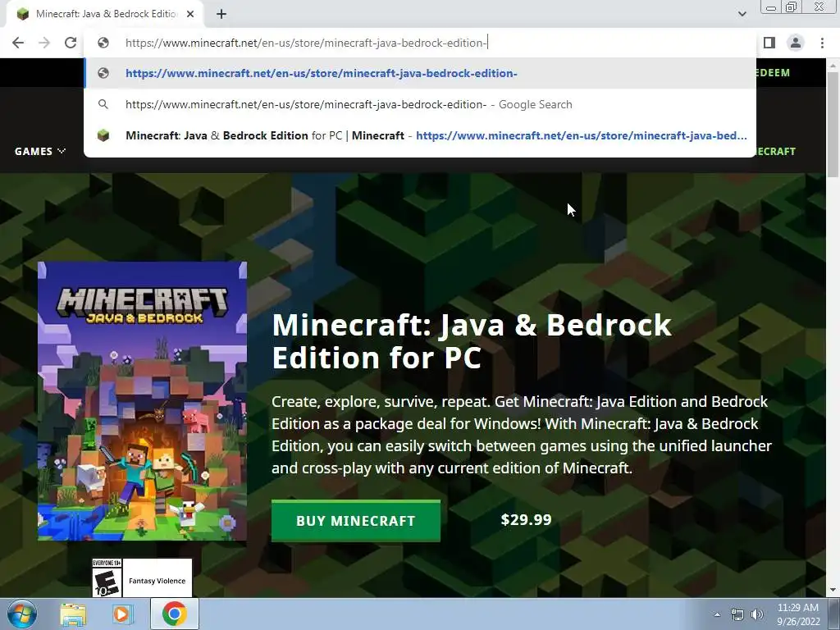The height and width of the screenshot is (630, 840).
Task: Click the vertical scrollbar thumb
Action: pyautogui.click(x=833, y=125)
